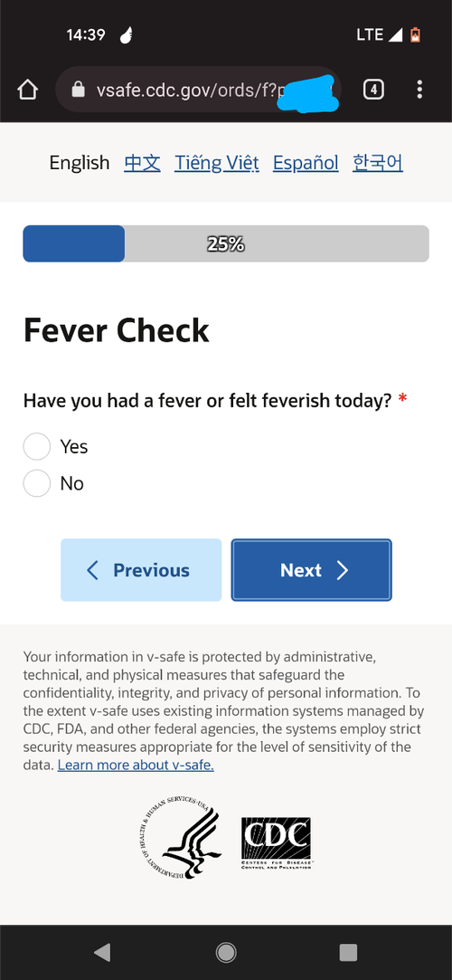Open the tab switcher showing 4 tabs
This screenshot has height=980, width=452.
pos(373,90)
